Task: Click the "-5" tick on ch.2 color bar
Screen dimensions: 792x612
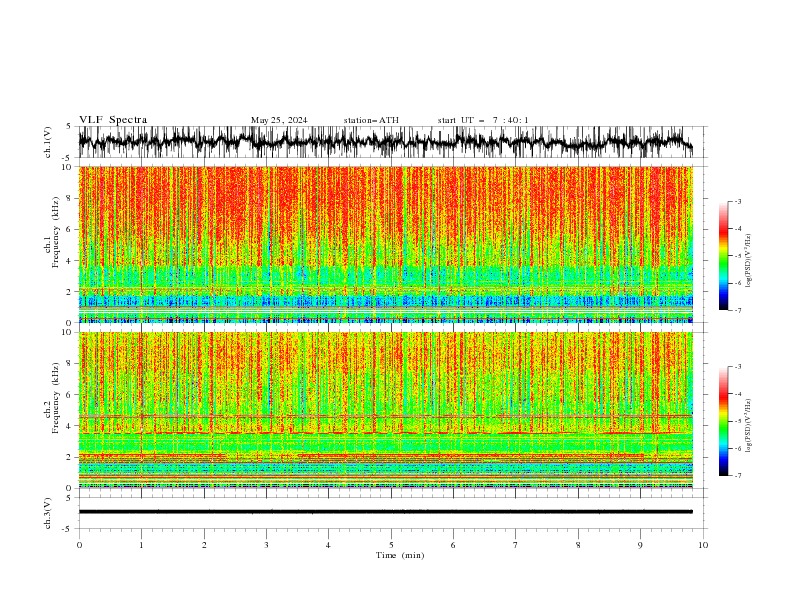Action: click(737, 421)
